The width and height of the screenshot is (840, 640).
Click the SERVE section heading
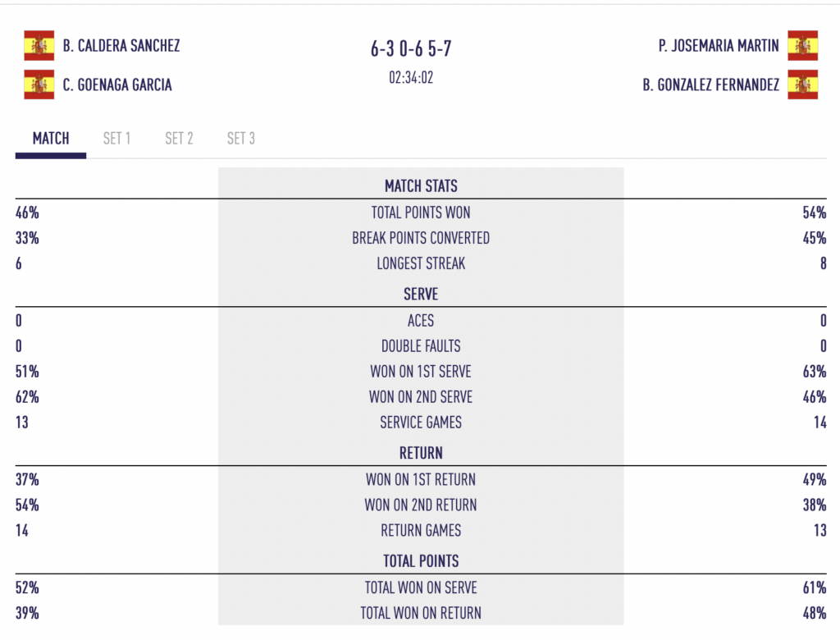[x=421, y=294]
